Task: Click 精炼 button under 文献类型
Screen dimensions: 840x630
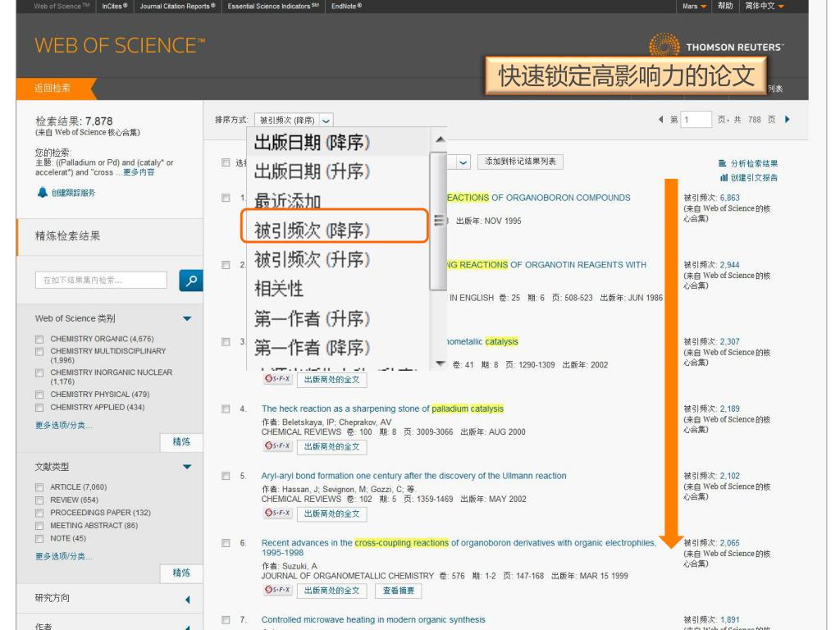Action: pyautogui.click(x=181, y=573)
